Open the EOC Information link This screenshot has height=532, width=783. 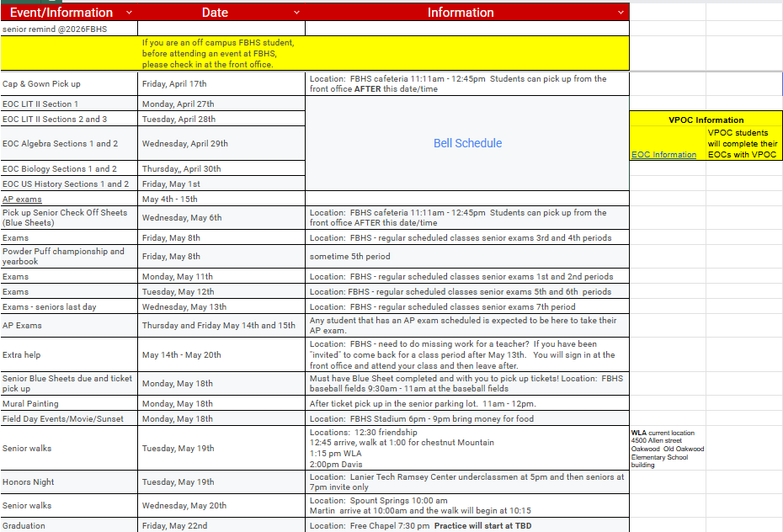663,155
